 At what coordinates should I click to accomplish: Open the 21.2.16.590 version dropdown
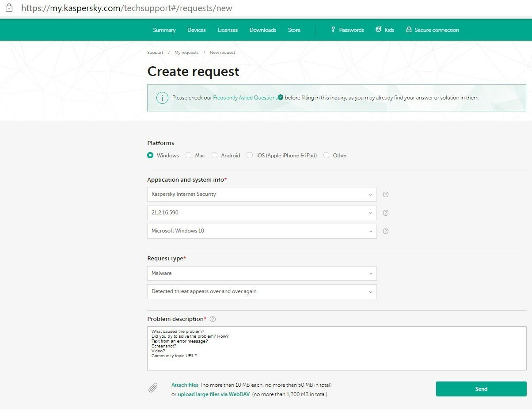pos(262,213)
